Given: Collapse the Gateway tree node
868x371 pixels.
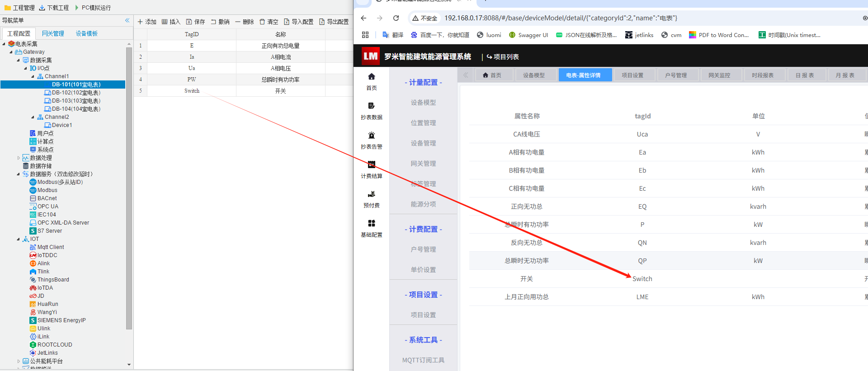Looking at the screenshot, I should click(x=11, y=52).
